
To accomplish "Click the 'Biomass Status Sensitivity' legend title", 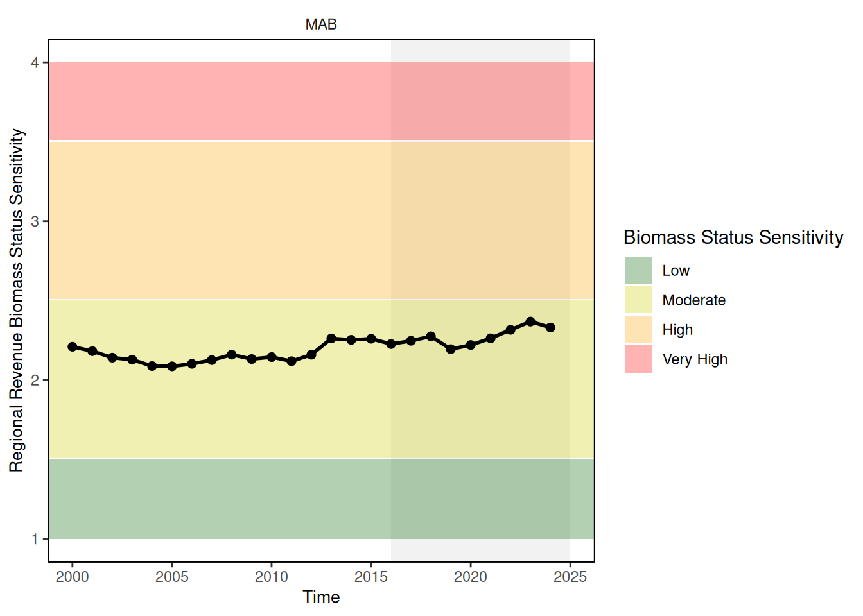I will (x=733, y=237).
